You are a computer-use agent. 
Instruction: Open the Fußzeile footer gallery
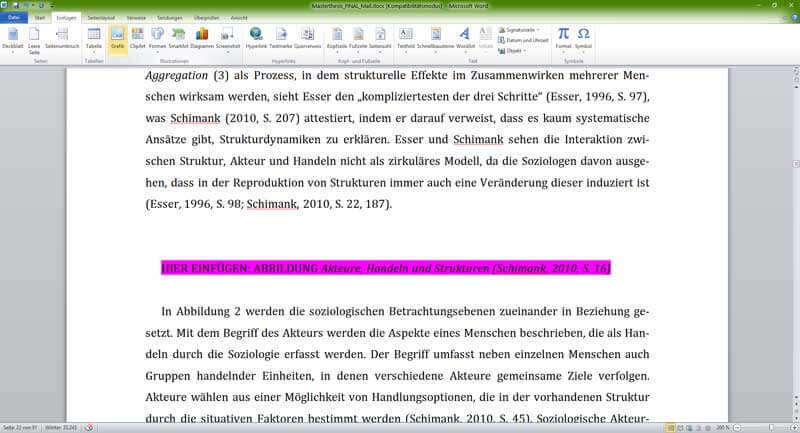[358, 39]
